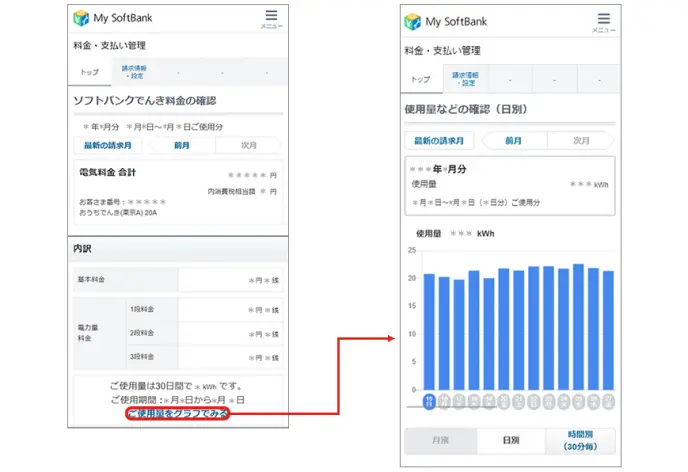Screen dimensions: 688x472
Task: Open hamburger menu on the daily usage screen
Action: (x=603, y=22)
